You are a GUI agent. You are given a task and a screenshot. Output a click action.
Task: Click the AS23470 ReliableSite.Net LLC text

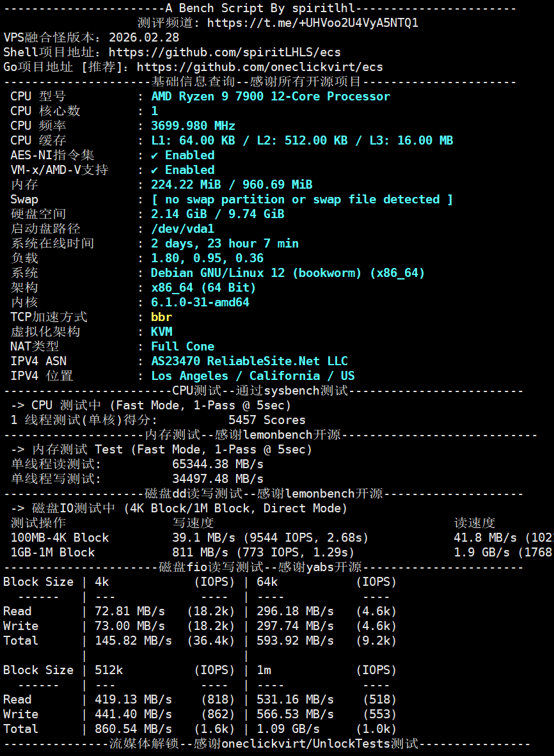[249, 361]
